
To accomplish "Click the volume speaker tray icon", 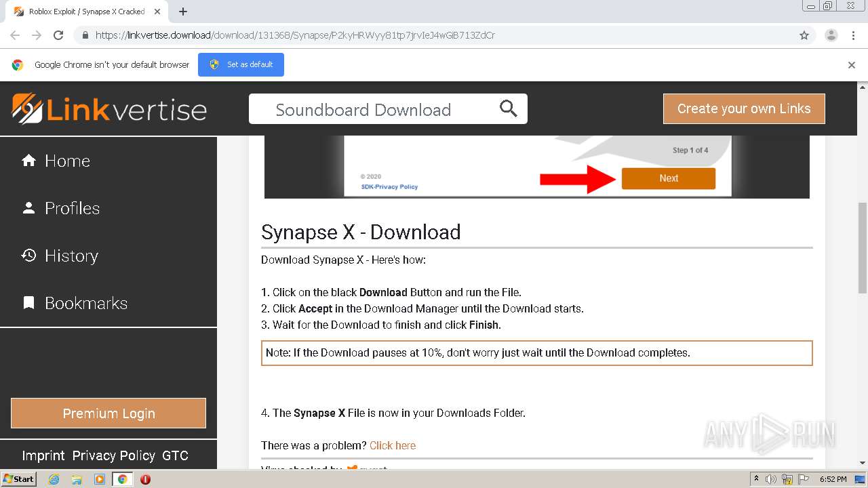I will tap(772, 479).
